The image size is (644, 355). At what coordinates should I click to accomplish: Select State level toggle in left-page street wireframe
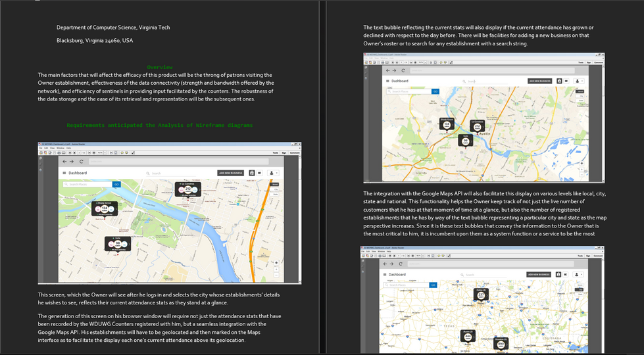click(275, 194)
